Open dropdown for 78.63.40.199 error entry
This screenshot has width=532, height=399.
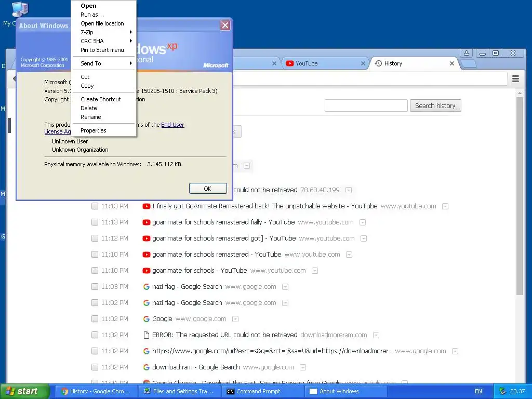tap(349, 190)
